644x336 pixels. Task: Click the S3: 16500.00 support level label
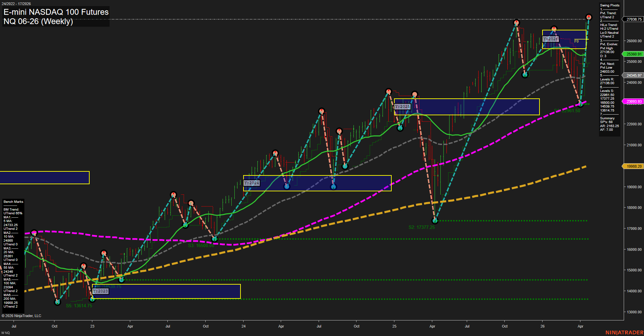[x=201, y=245]
